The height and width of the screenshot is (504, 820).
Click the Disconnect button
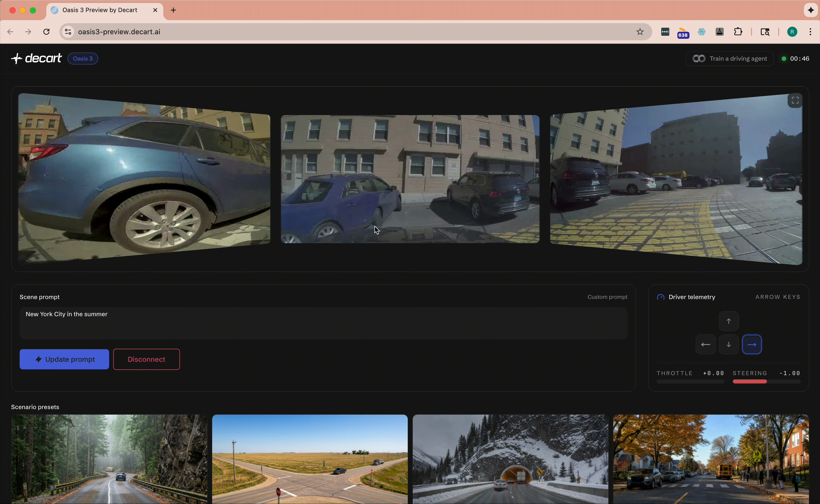[146, 359]
